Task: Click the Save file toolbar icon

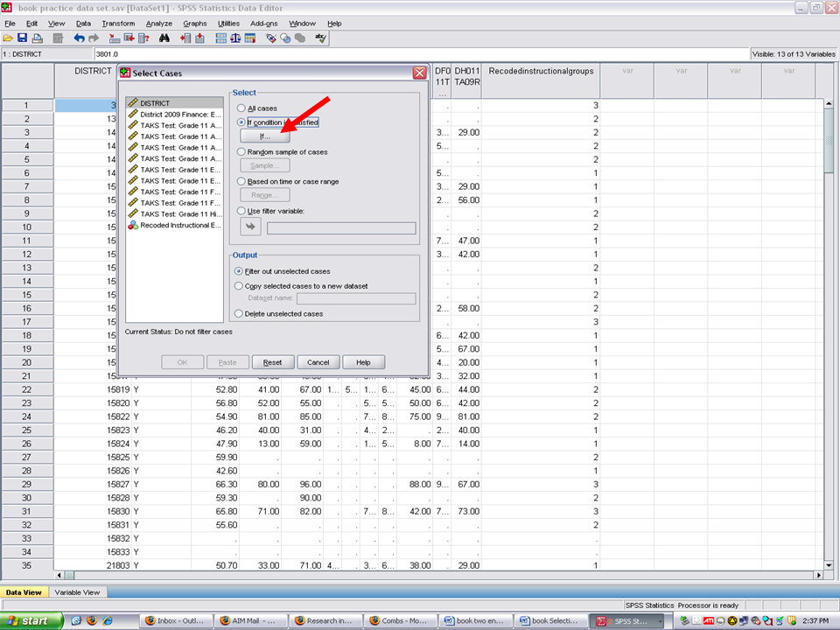Action: pyautogui.click(x=23, y=38)
